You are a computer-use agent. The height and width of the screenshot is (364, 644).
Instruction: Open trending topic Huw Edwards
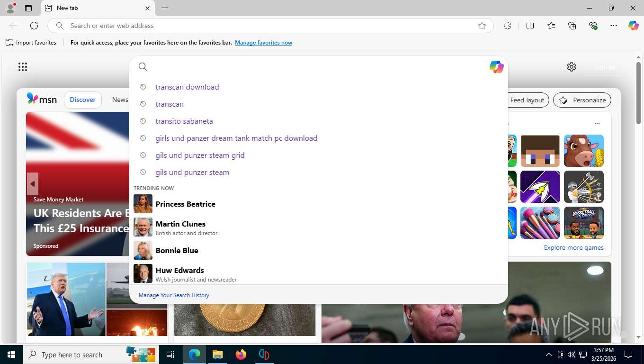318,273
